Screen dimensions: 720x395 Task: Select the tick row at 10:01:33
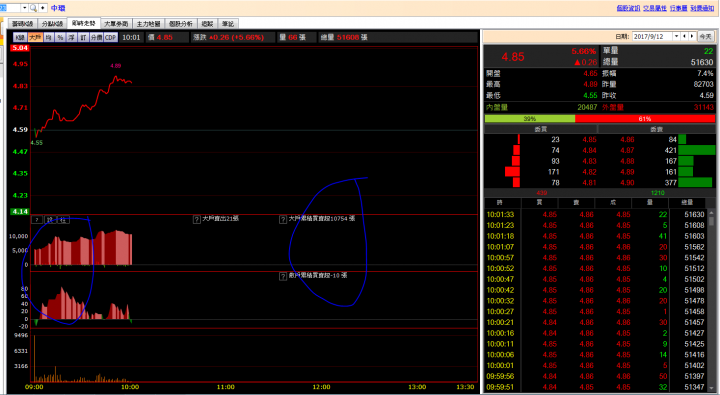pyautogui.click(x=596, y=214)
